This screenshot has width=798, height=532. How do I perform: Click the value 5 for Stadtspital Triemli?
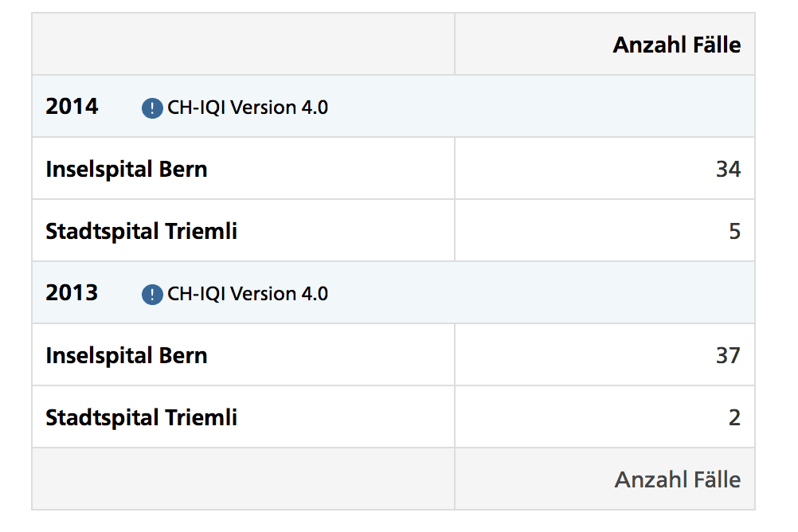click(734, 232)
